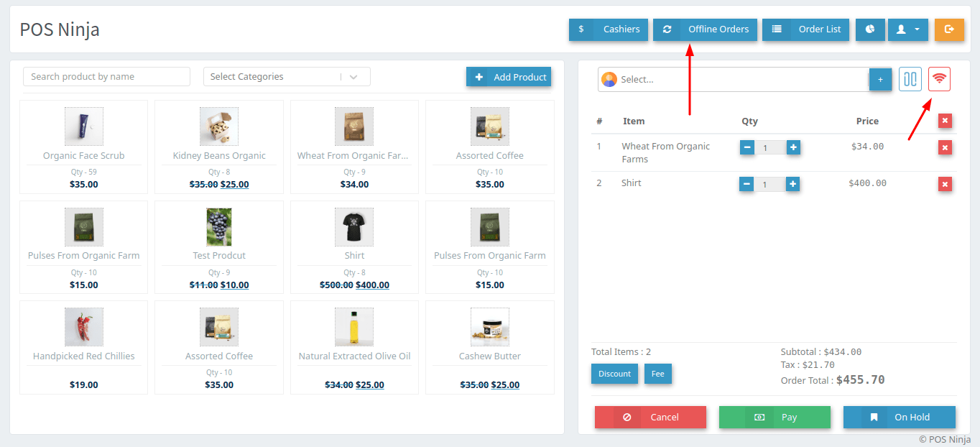The width and height of the screenshot is (980, 447).
Task: Click the pie chart reports icon
Action: [x=870, y=29]
